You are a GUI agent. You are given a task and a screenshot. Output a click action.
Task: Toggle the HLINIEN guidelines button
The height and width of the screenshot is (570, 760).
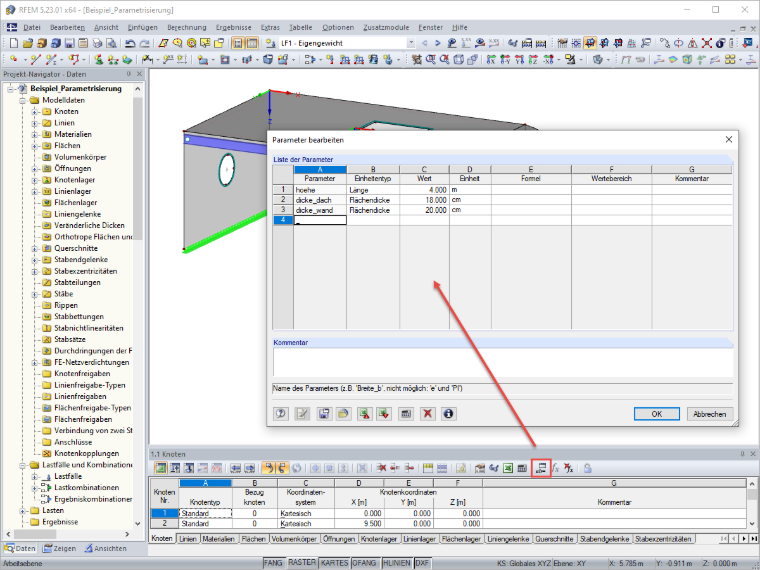pyautogui.click(x=397, y=563)
